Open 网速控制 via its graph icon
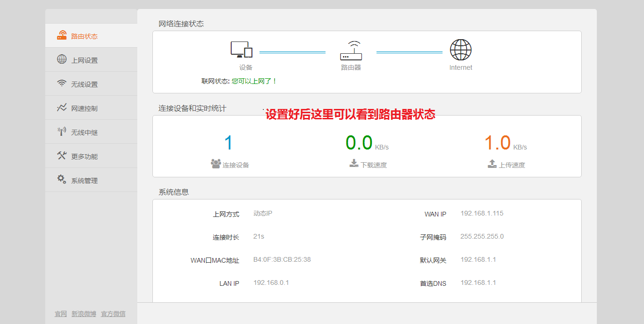 62,107
